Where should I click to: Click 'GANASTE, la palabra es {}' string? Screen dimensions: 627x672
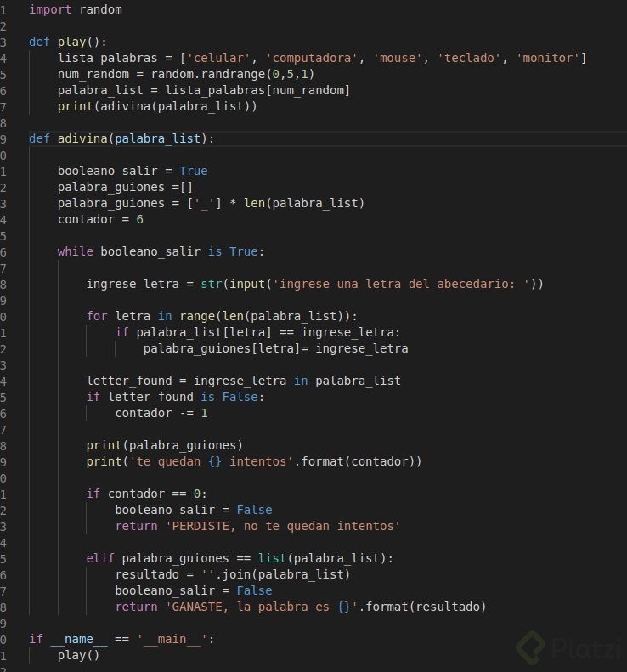click(262, 607)
